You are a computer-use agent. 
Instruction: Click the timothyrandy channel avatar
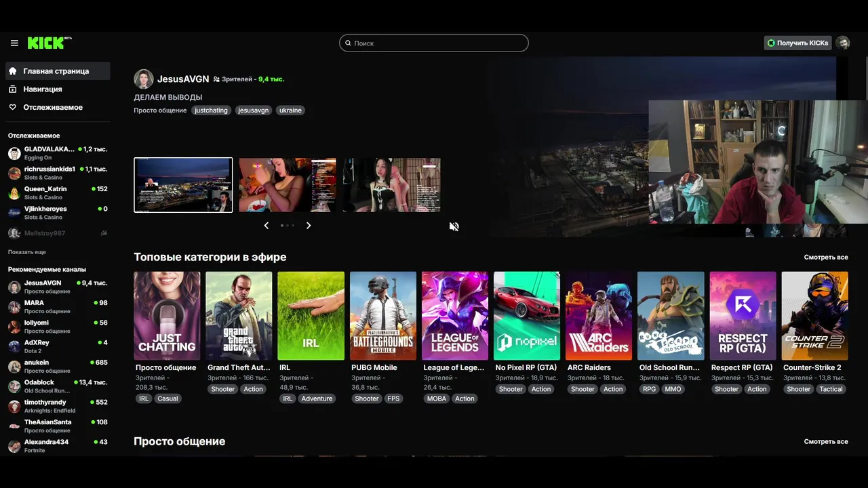coord(14,406)
